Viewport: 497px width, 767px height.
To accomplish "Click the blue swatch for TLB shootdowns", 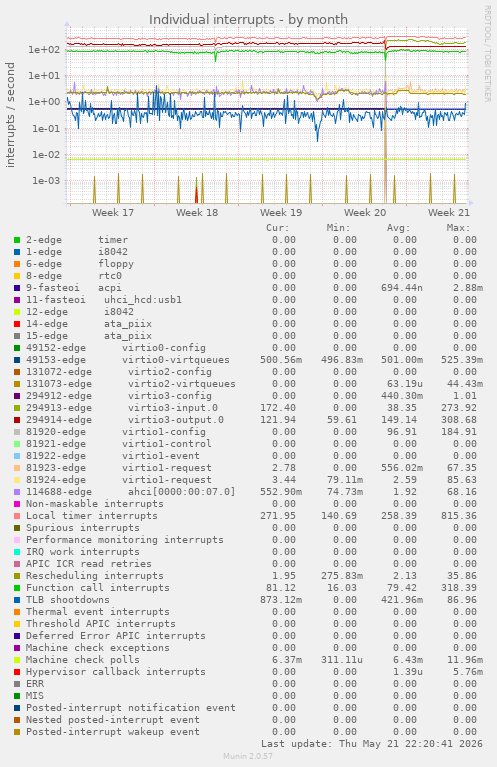I will point(17,600).
